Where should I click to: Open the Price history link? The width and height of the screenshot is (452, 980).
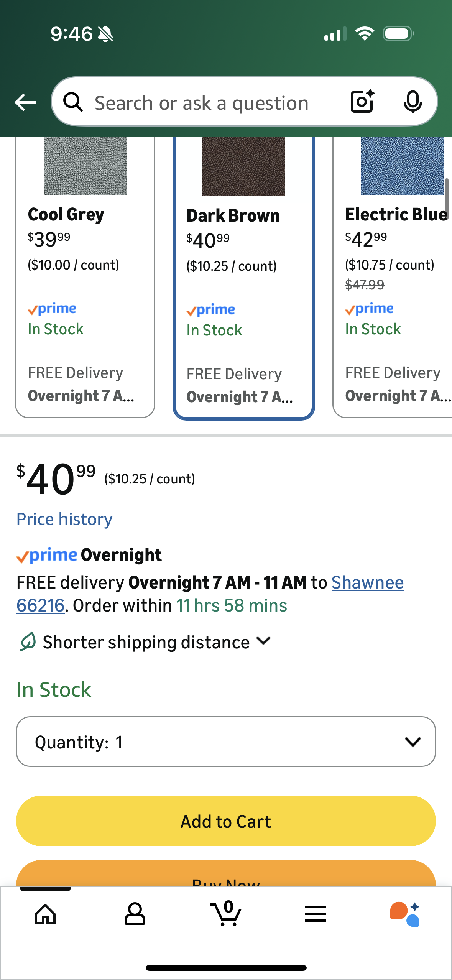(64, 519)
